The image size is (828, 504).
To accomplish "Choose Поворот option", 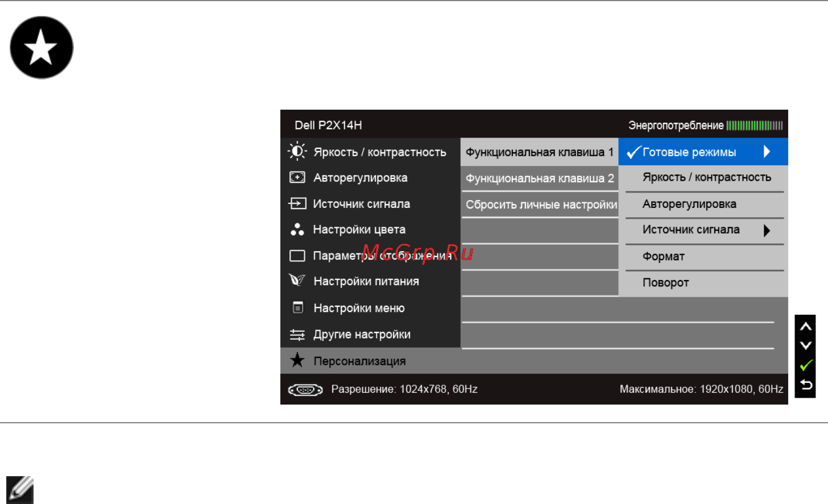I will (705, 283).
